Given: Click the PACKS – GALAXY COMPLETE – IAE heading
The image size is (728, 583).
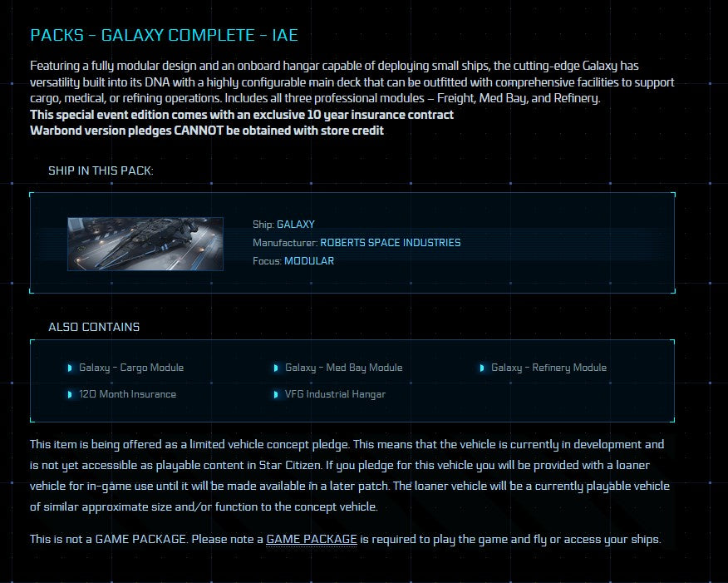Looking at the screenshot, I should click(164, 35).
